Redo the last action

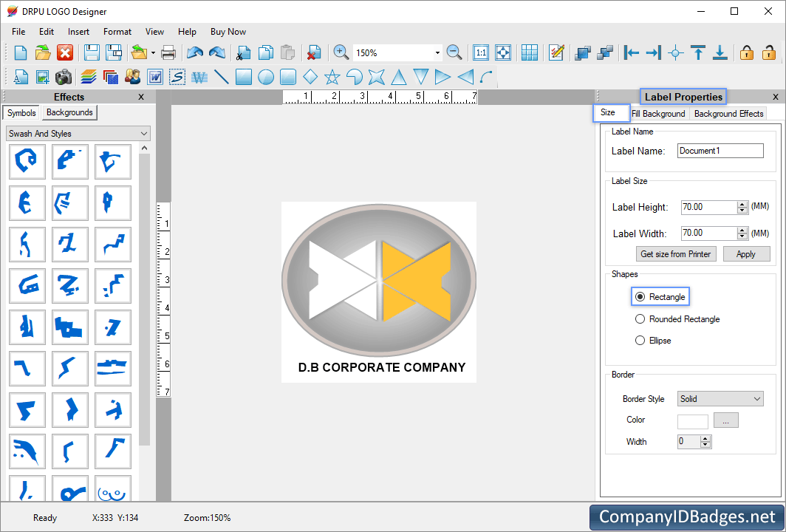click(217, 52)
